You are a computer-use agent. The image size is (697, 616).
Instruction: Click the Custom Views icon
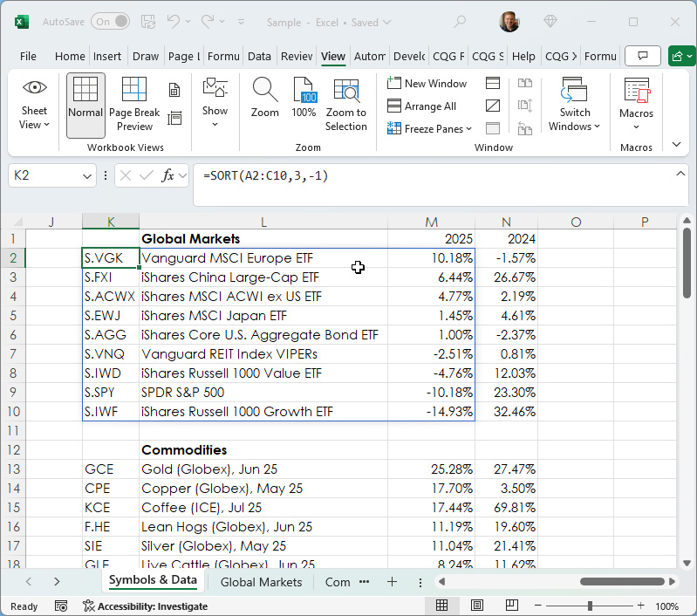174,119
